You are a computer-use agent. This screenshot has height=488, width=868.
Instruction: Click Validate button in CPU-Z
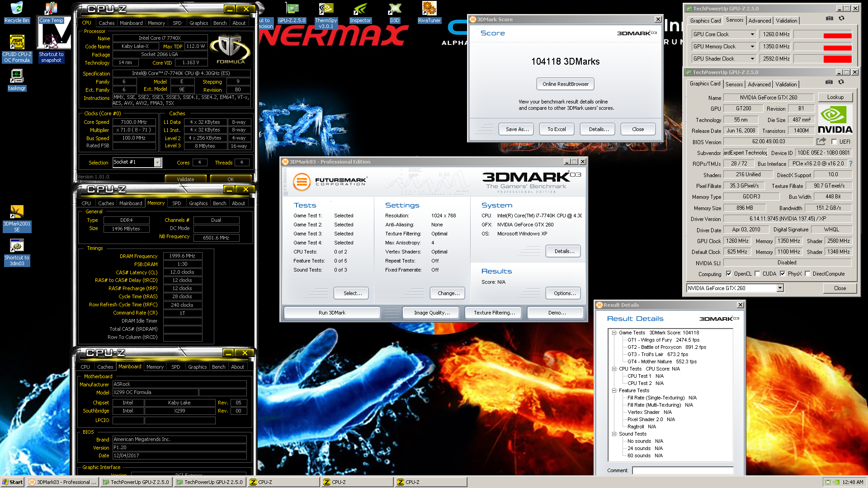tap(185, 179)
